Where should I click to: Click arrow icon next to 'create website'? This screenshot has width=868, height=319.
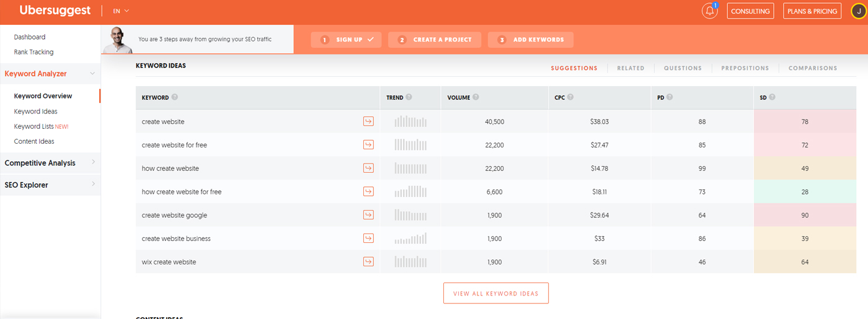(368, 121)
